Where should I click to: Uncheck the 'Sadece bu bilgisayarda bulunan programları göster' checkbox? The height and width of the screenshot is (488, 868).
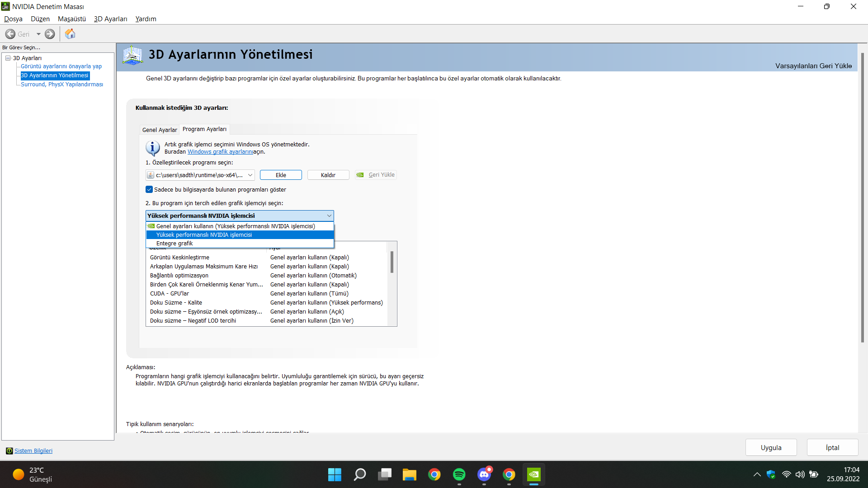pyautogui.click(x=149, y=189)
